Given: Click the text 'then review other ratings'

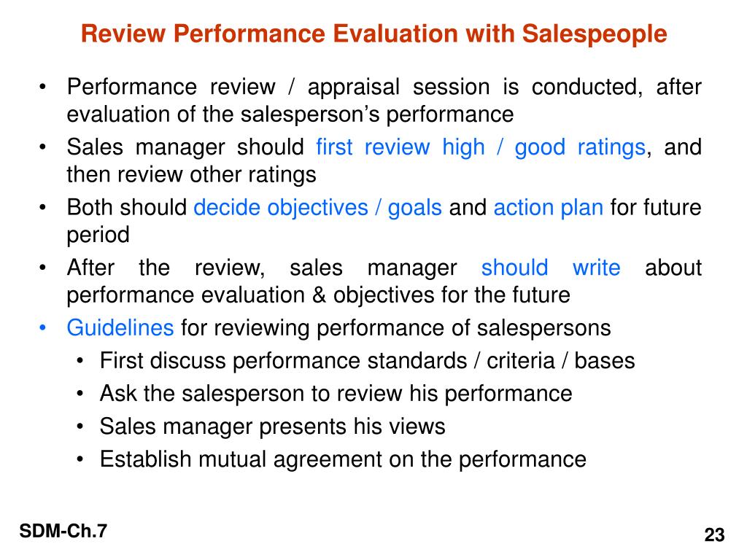Looking at the screenshot, I should 192,175.
